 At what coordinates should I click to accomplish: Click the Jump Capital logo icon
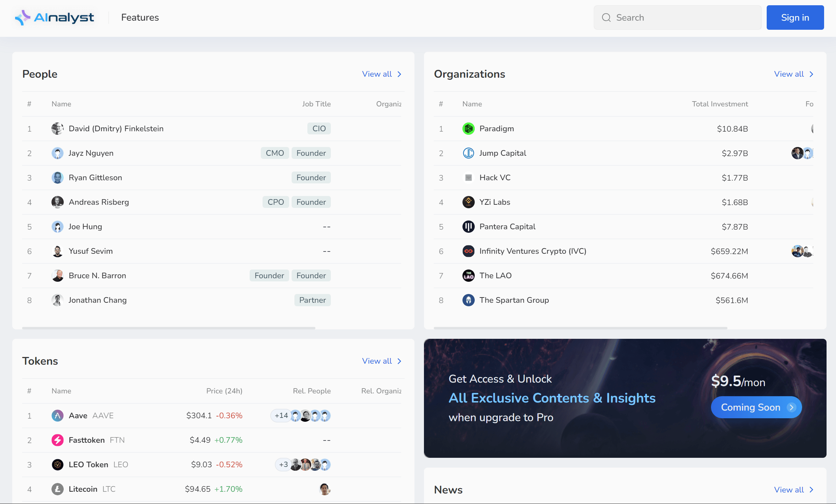tap(468, 153)
